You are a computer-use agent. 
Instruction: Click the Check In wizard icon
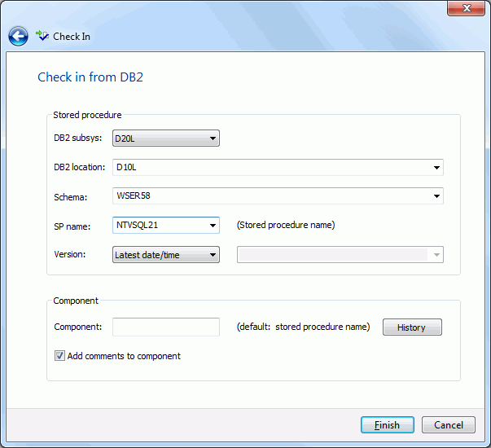pyautogui.click(x=42, y=36)
